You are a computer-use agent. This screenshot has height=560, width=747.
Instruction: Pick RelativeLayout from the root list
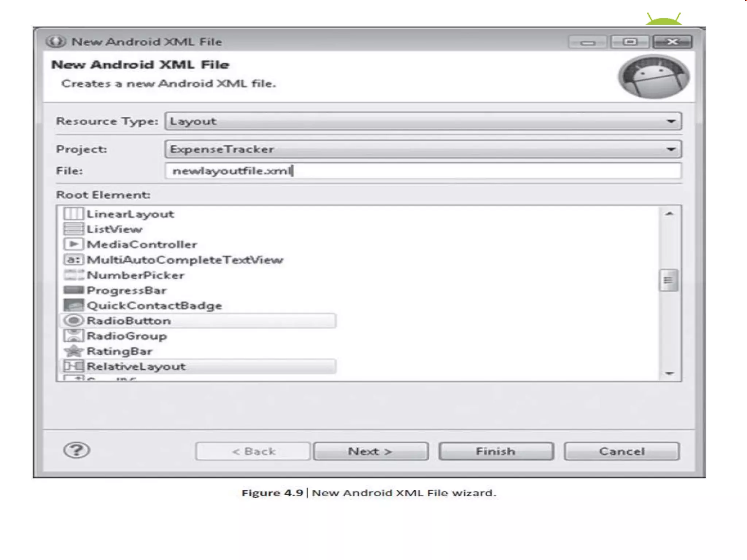[136, 366]
